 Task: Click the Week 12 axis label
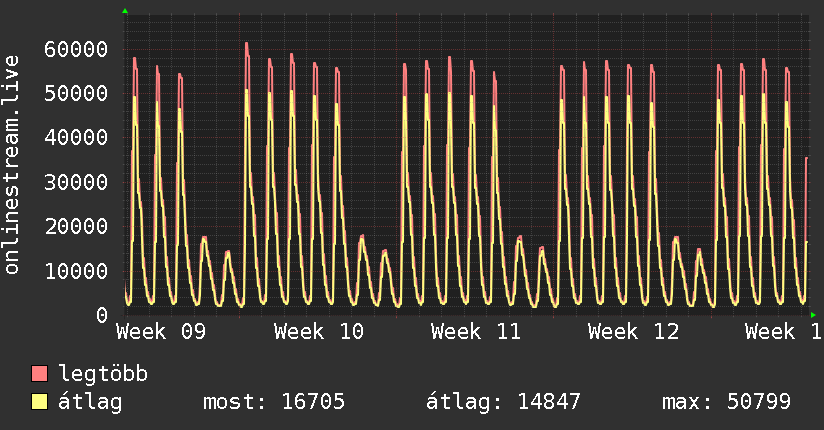tap(633, 332)
